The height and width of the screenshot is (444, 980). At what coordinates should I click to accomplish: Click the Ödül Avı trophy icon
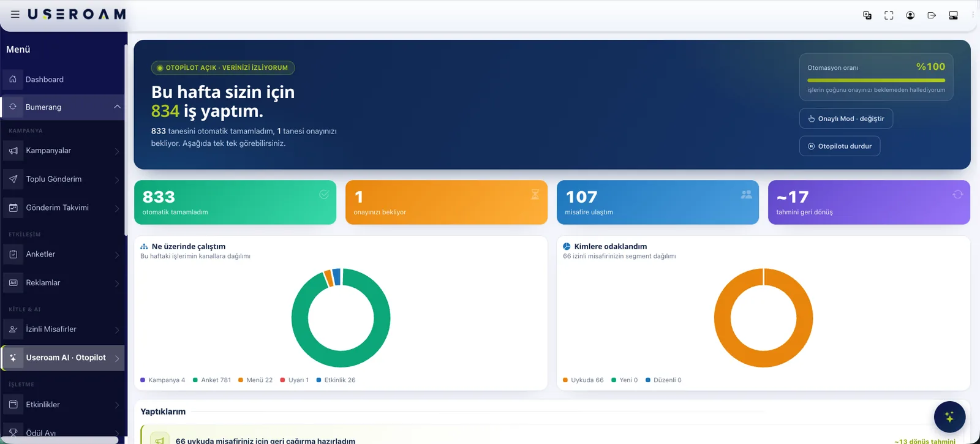13,432
